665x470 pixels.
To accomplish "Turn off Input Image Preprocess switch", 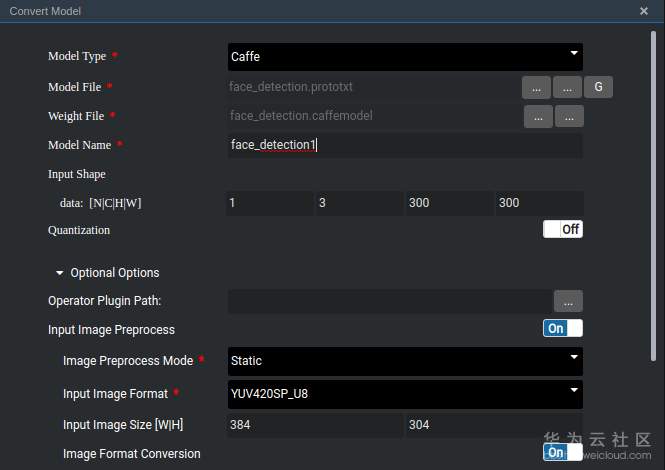I will click(563, 329).
